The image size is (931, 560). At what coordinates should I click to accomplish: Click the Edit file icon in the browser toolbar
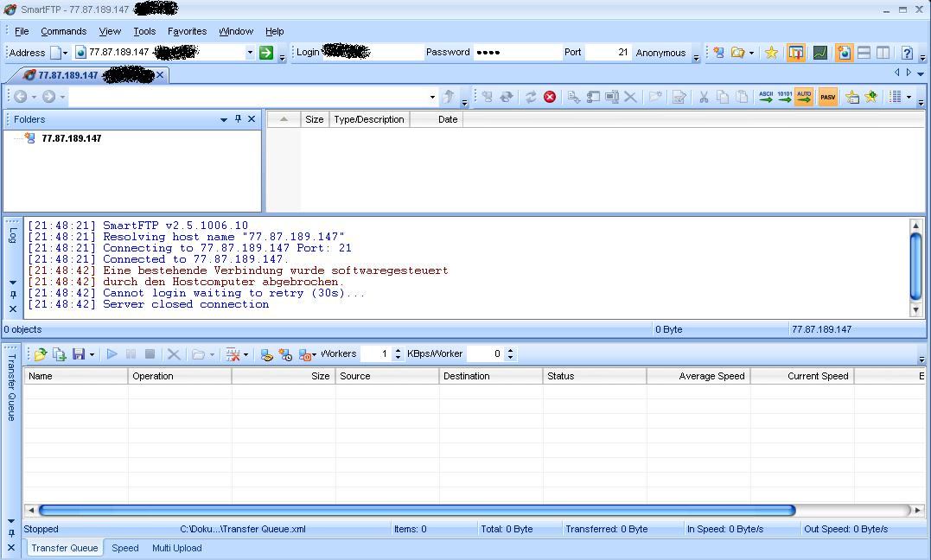click(679, 97)
